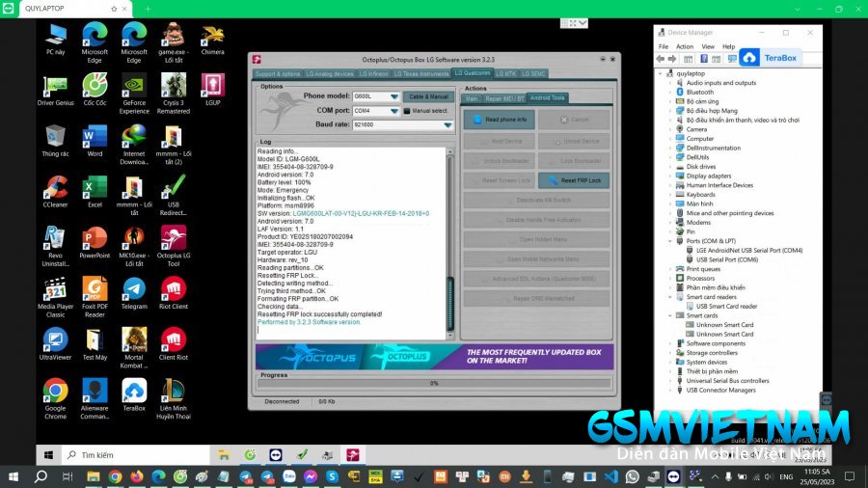Screen dimensions: 868x488
Task: Expand Universal Serial Bus controllers node
Action: click(670, 381)
